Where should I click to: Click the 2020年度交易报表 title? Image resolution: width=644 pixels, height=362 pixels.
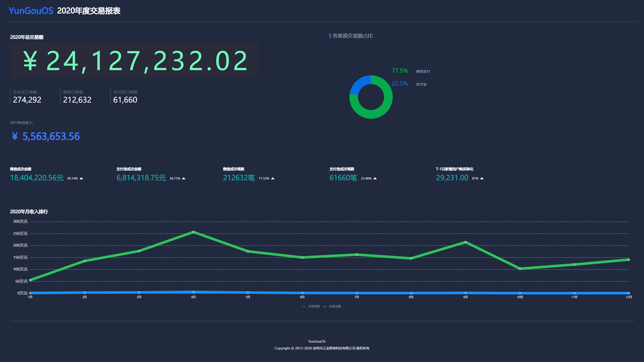89,11
